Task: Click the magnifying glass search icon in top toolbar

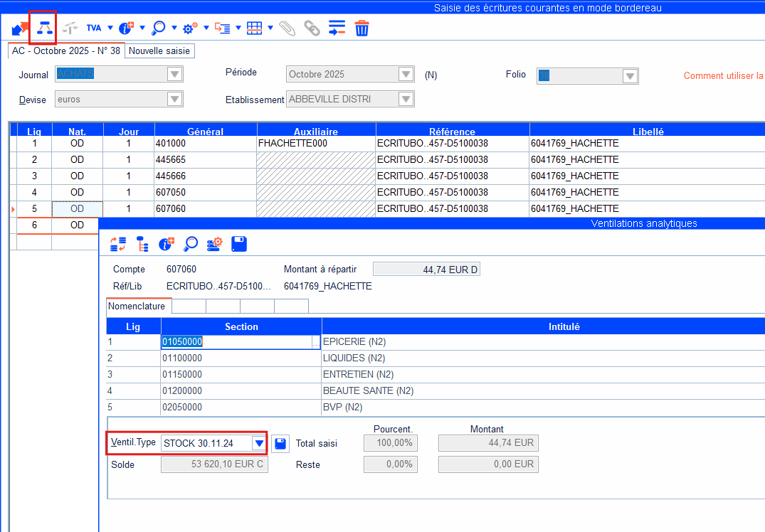Action: point(159,28)
